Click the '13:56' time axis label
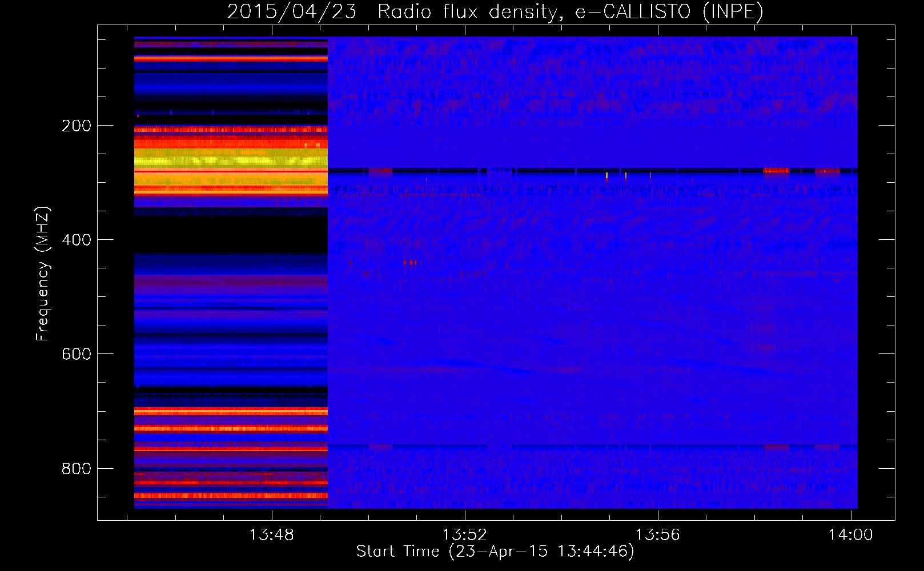This screenshot has height=571, width=924. pyautogui.click(x=658, y=535)
